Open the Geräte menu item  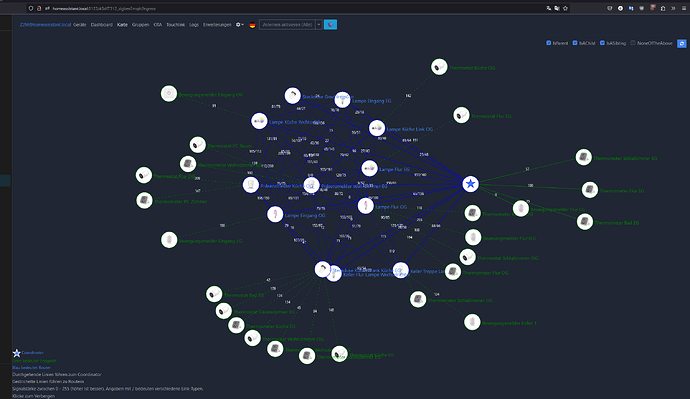point(80,25)
